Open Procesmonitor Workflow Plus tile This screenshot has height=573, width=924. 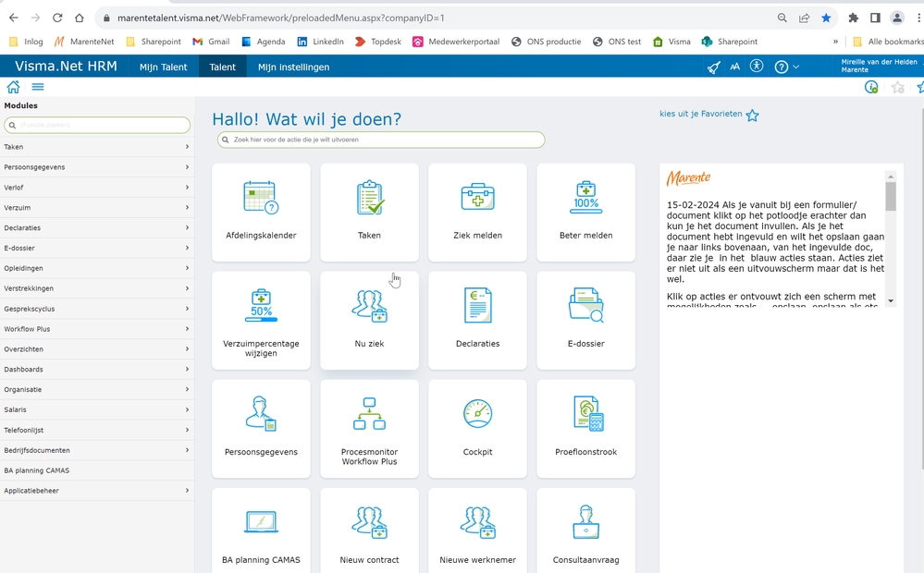(x=369, y=429)
